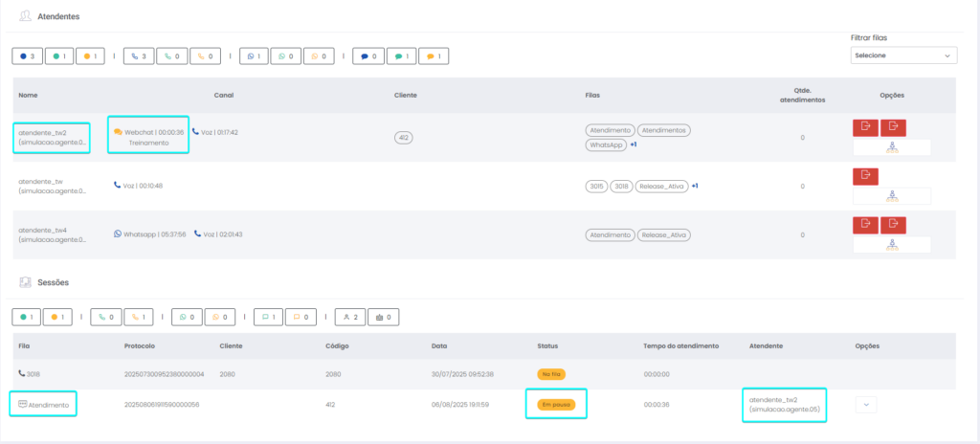980x444 pixels.
Task: Click first red logout icon for atendente_tw2
Action: point(864,127)
